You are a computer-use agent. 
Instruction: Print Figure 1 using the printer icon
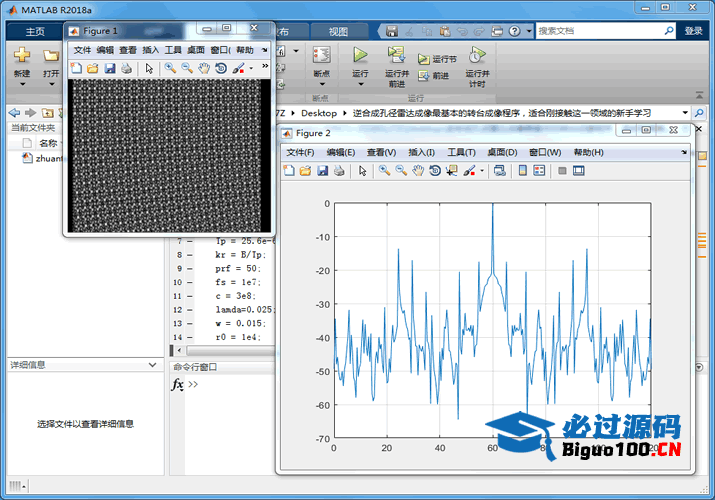[126, 69]
